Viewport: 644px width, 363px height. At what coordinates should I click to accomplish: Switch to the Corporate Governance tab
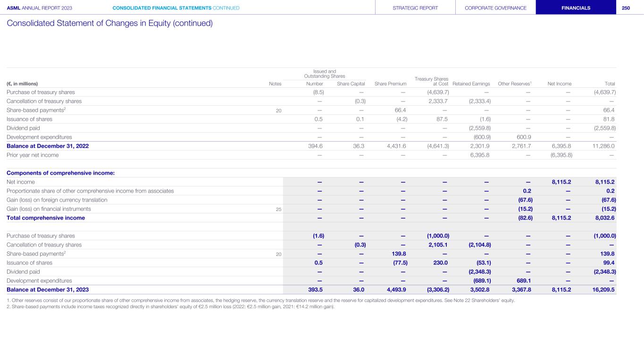tap(495, 8)
